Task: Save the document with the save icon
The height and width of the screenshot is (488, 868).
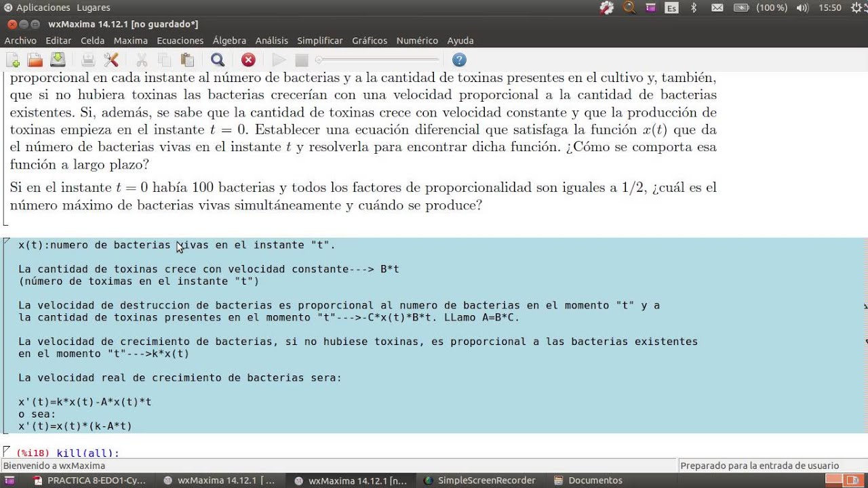Action: coord(58,60)
